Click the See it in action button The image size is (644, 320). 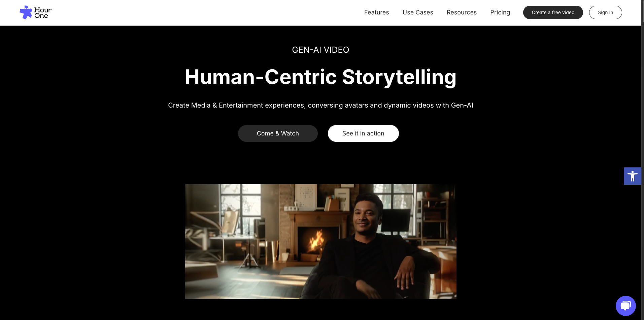pyautogui.click(x=363, y=133)
